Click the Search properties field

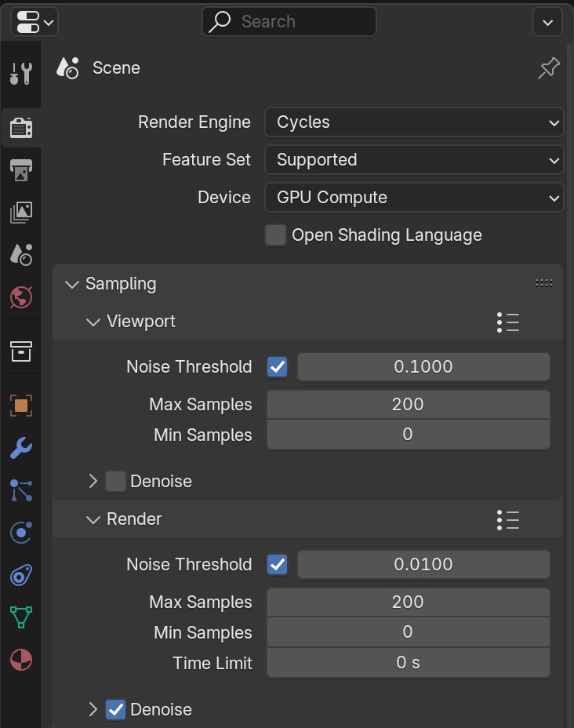[289, 22]
